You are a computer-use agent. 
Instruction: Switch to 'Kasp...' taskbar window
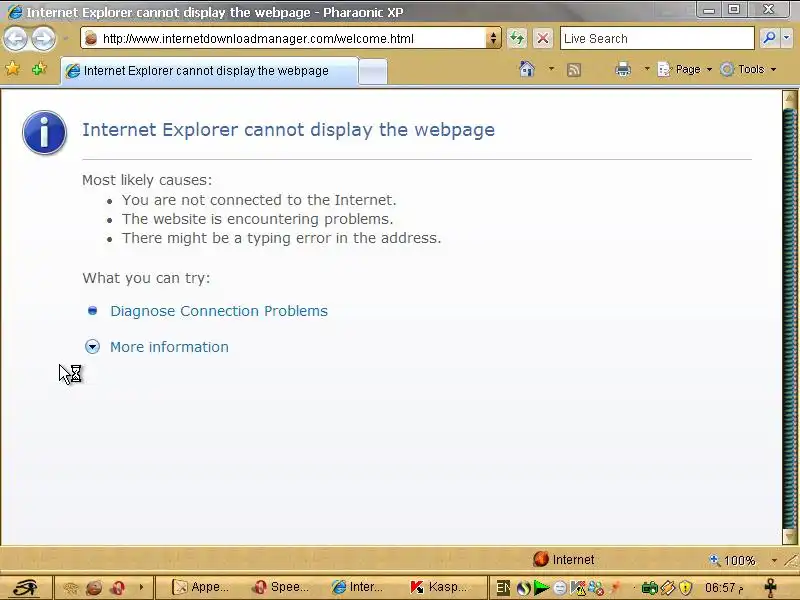point(439,587)
